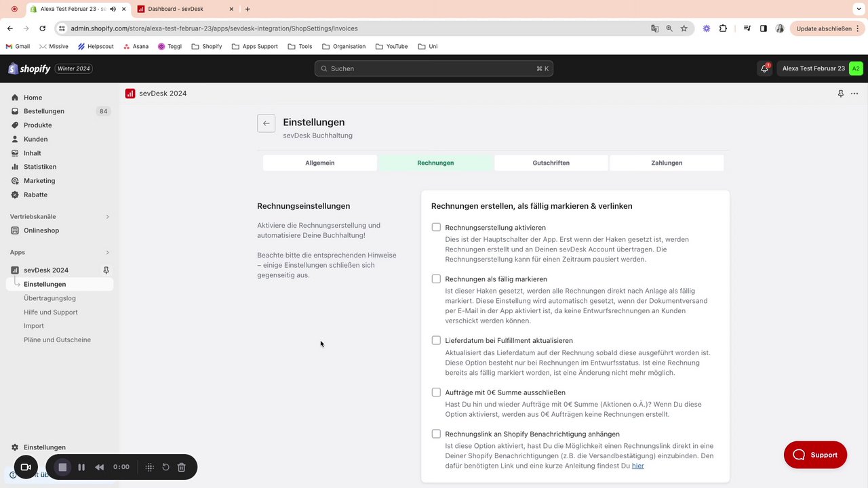Restart the recording with circular arrow

click(165, 467)
